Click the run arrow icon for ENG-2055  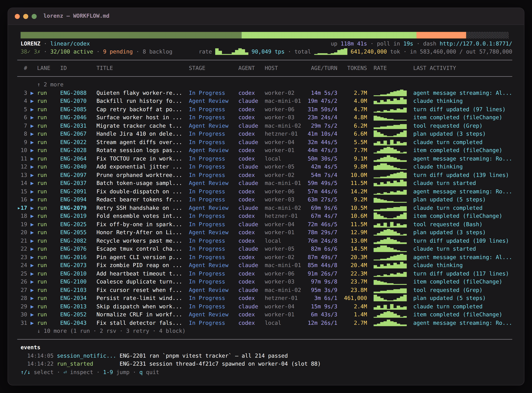coord(32,233)
